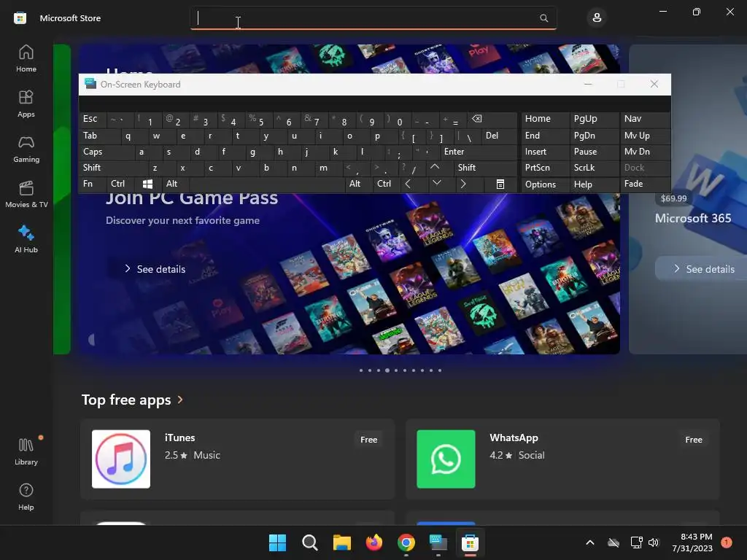Select the fourth carousel page dot
The image size is (747, 560).
[x=387, y=370]
